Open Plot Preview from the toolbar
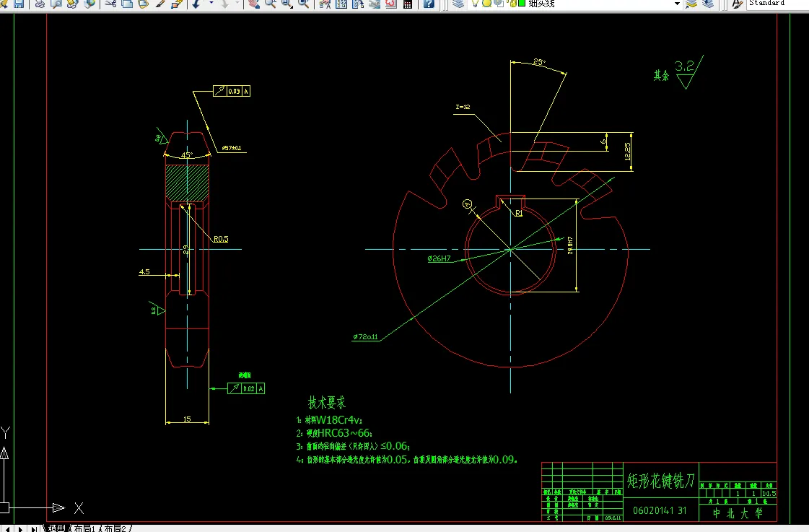This screenshot has height=532, width=809. click(x=56, y=4)
